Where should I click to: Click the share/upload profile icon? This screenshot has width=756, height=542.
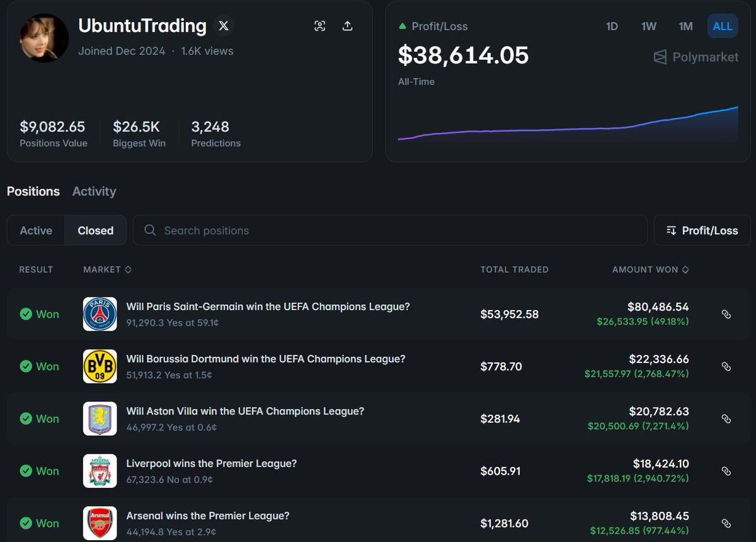tap(347, 26)
